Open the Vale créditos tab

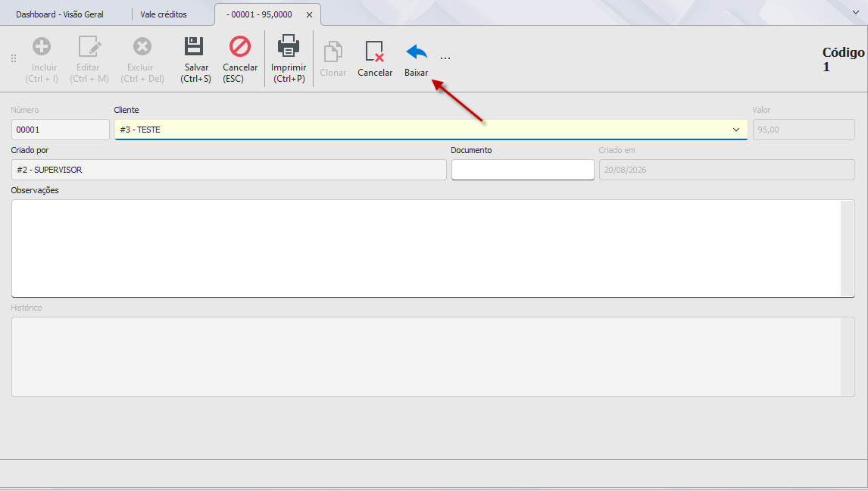click(x=164, y=14)
